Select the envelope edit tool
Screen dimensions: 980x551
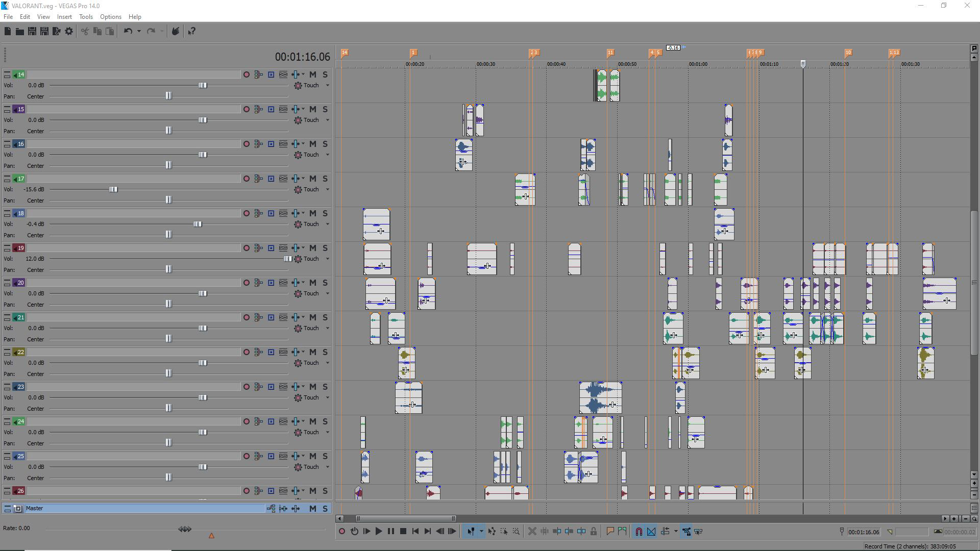point(492,532)
